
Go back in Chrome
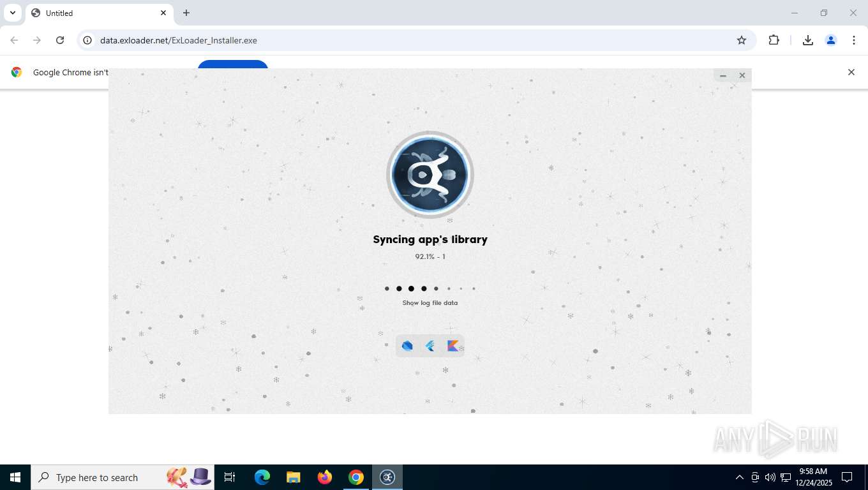[14, 40]
